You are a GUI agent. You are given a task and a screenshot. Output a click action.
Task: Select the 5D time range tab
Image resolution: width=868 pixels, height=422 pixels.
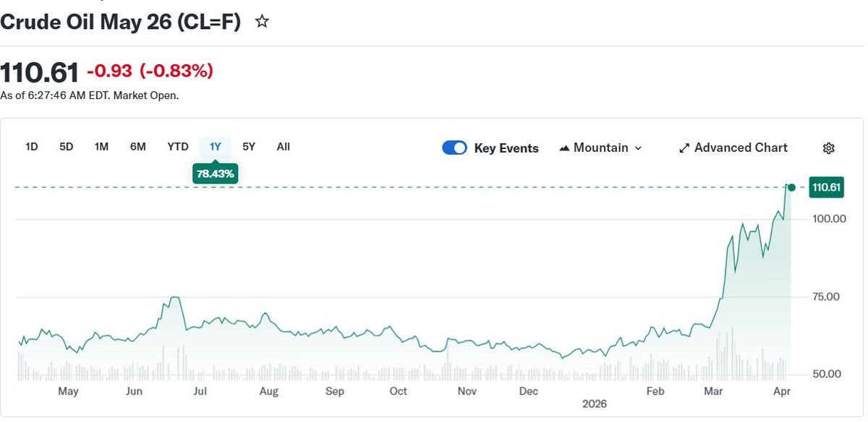(67, 147)
